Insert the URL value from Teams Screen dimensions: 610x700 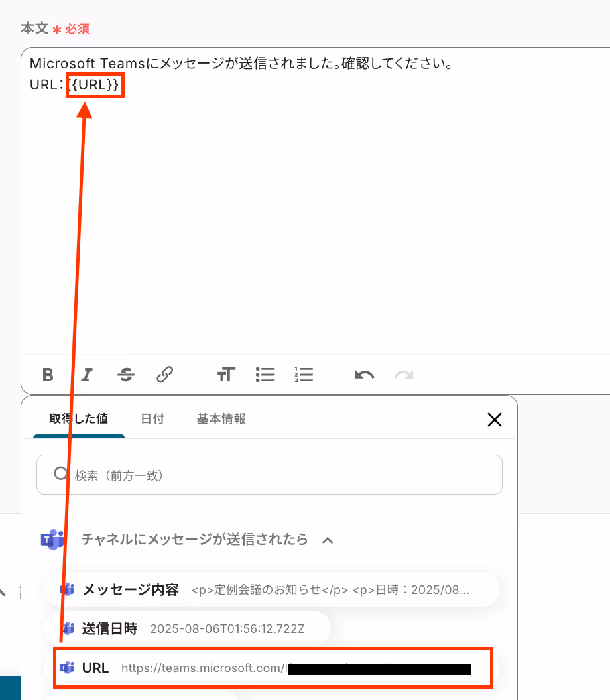pos(273,668)
